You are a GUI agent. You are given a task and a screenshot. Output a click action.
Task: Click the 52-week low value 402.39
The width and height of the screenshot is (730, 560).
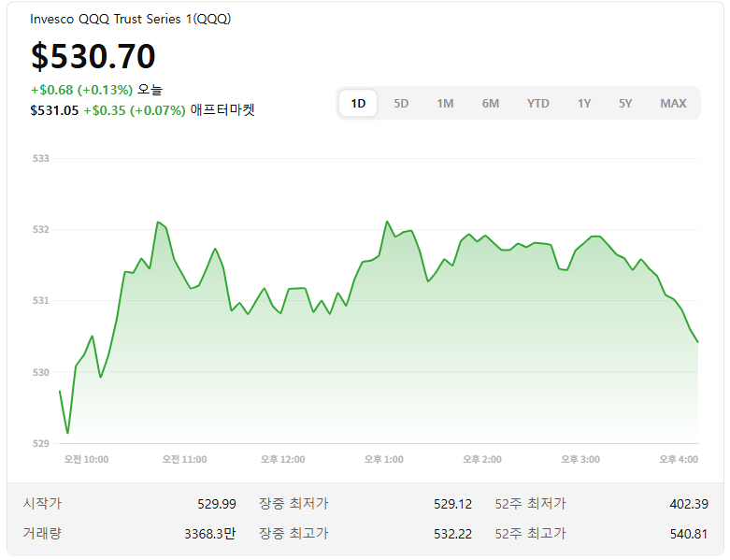[x=689, y=504]
